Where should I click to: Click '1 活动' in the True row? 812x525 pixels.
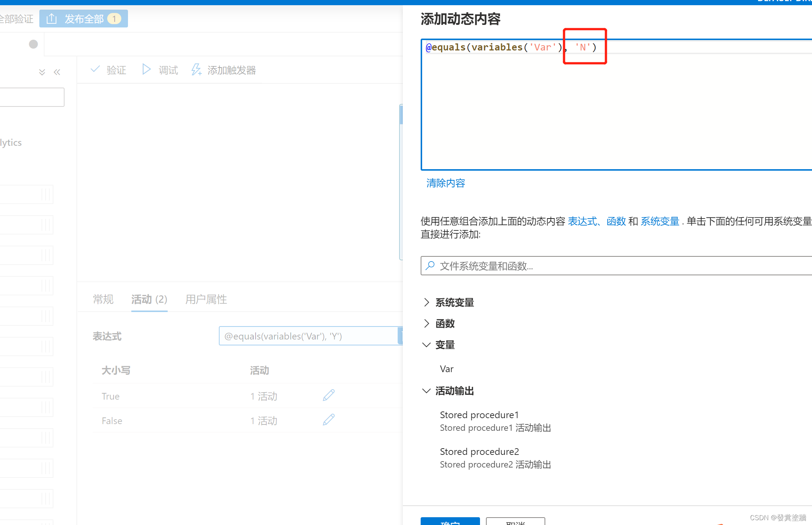pyautogui.click(x=264, y=396)
